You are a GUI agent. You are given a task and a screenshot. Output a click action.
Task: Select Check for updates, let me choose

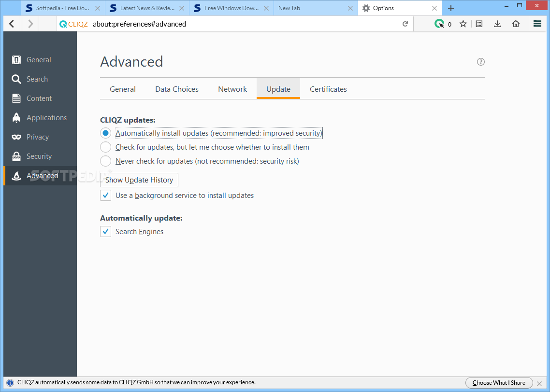point(105,147)
